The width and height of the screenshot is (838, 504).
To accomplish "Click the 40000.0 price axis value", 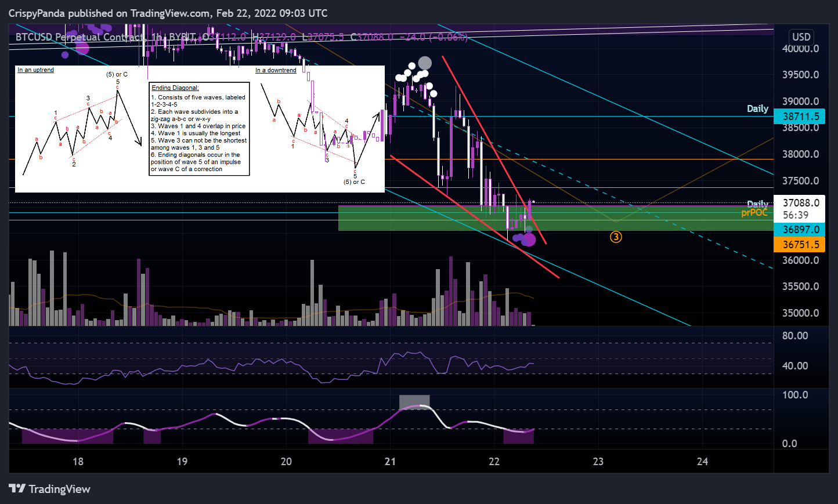I will click(x=800, y=49).
